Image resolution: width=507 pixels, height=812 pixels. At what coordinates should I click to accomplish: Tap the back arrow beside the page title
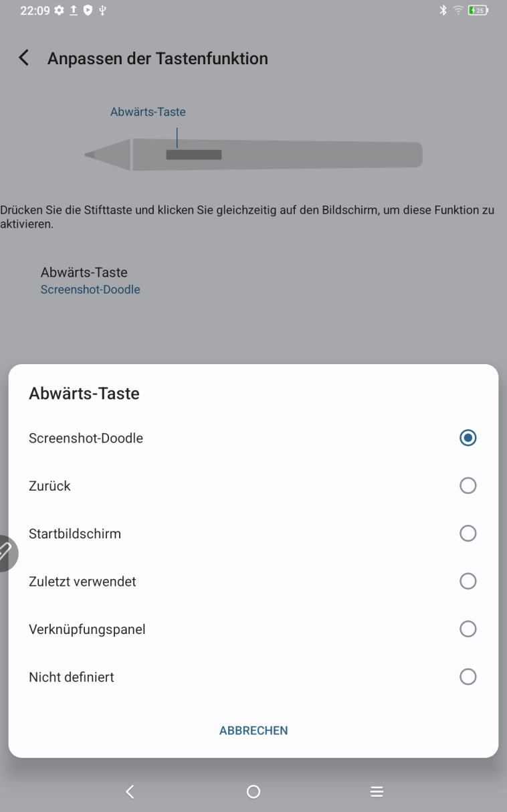[24, 58]
